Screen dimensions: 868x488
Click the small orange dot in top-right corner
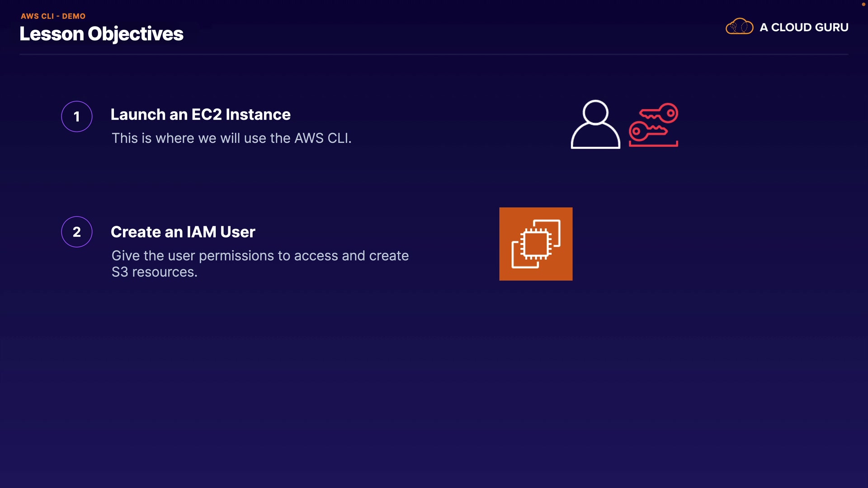click(x=863, y=4)
